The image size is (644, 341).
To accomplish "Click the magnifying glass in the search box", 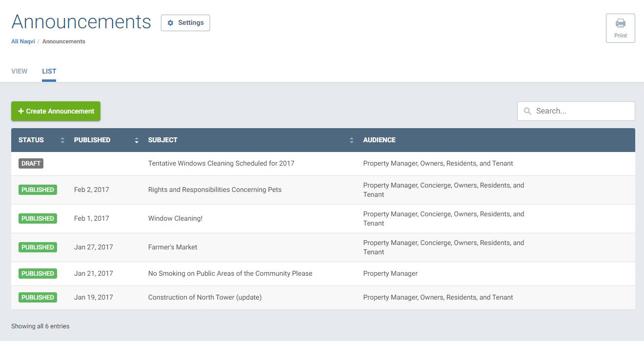I will click(x=527, y=111).
